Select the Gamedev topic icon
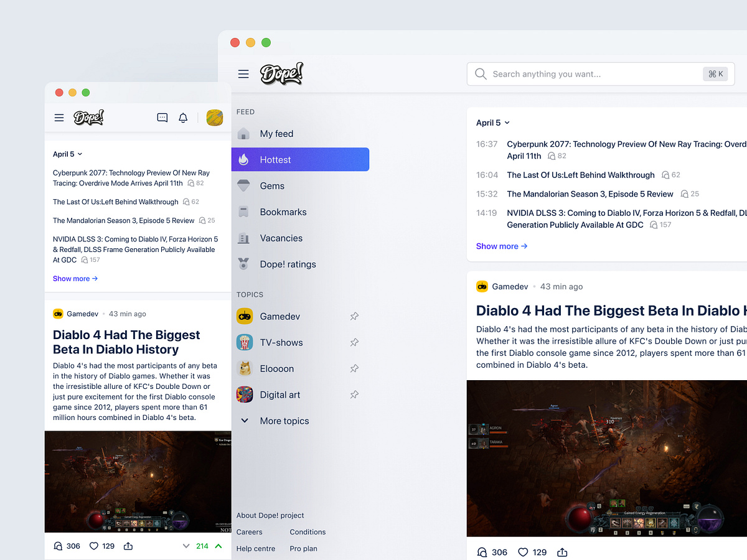This screenshot has height=560, width=747. (244, 316)
